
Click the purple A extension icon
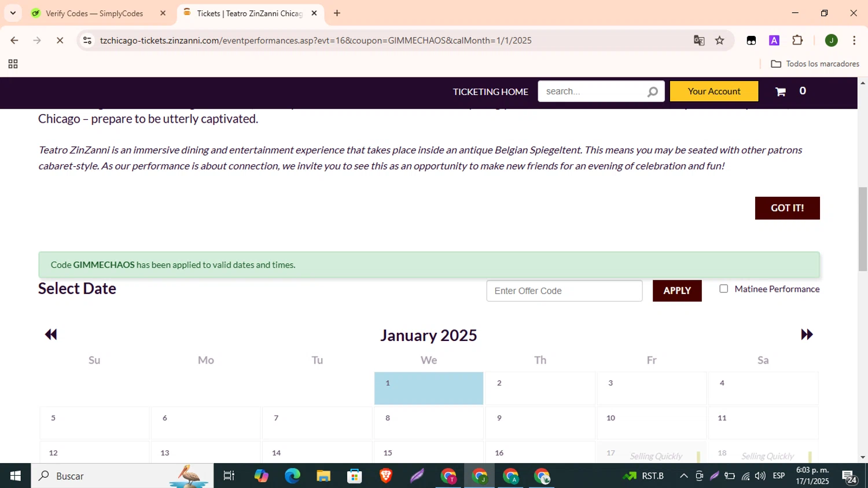point(774,41)
